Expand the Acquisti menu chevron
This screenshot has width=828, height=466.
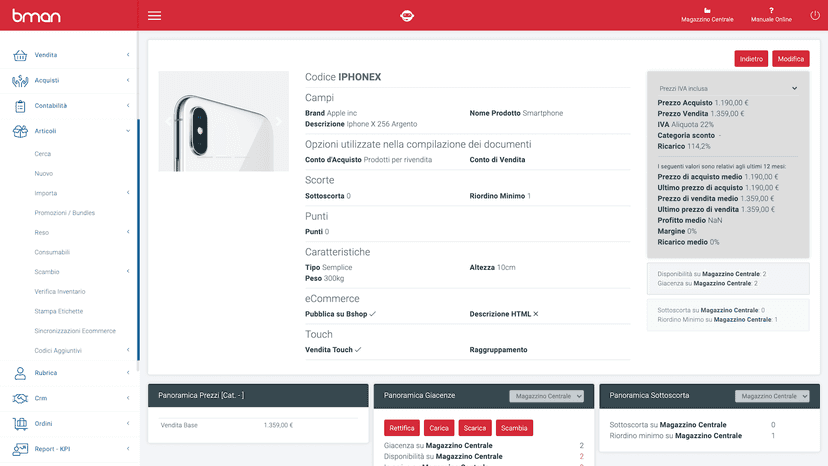(128, 80)
